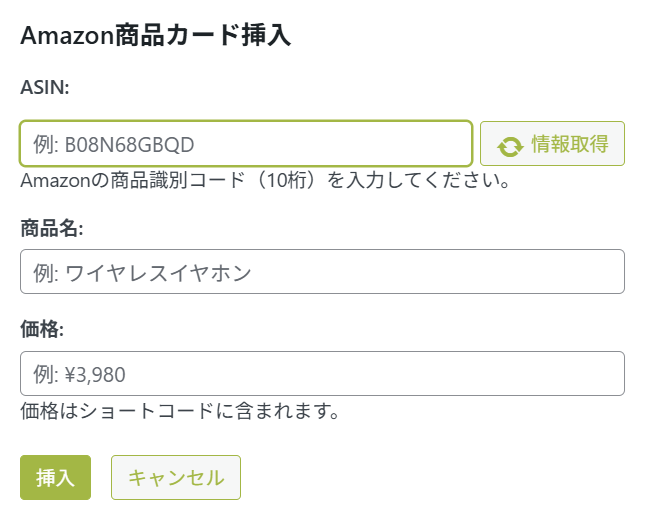
Task: Select the 価格 input box
Action: pyautogui.click(x=322, y=374)
